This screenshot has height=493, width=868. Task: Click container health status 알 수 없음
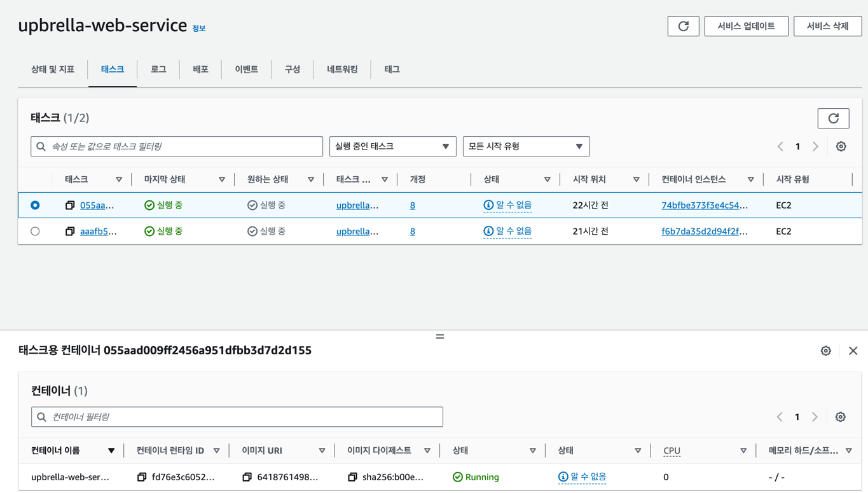(x=582, y=477)
